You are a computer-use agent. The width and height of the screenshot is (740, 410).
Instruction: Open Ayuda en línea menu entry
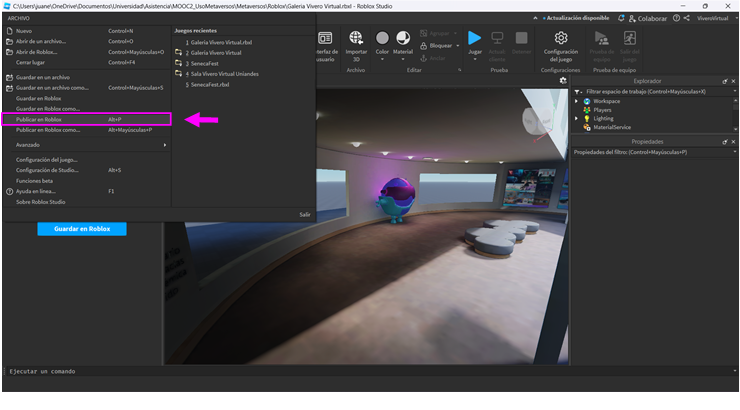87,191
